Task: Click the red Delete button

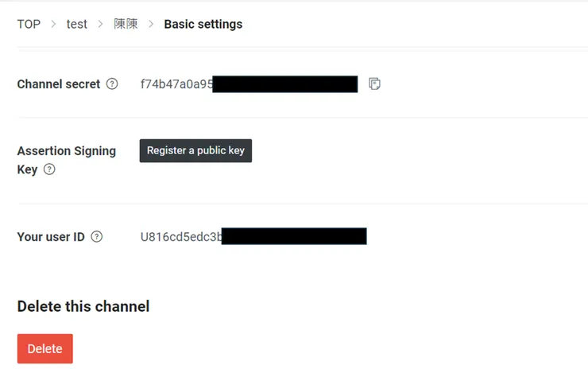Action: point(45,348)
